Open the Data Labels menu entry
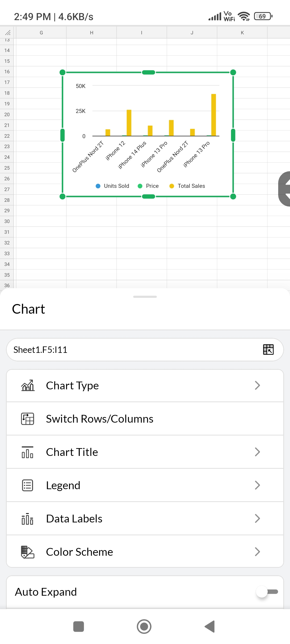 [x=145, y=518]
